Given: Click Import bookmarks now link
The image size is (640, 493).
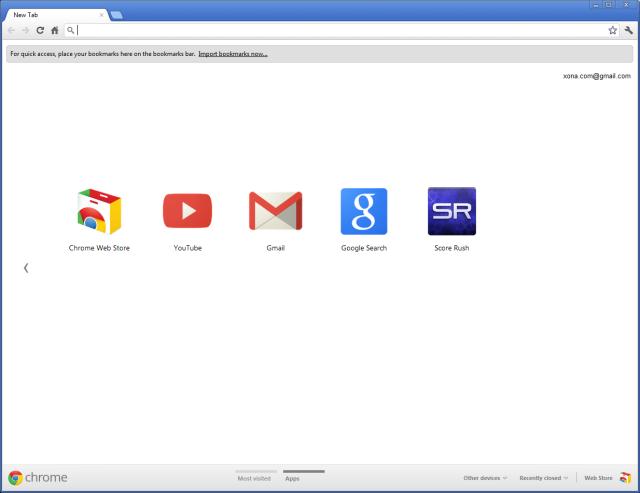Looking at the screenshot, I should coord(233,54).
